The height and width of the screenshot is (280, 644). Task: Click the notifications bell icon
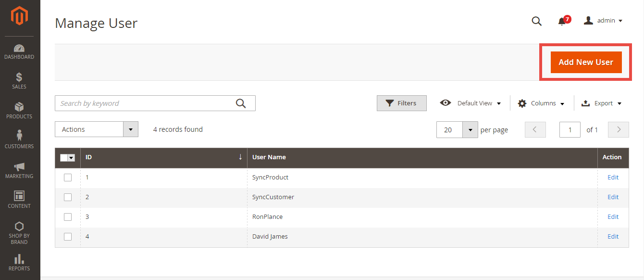561,21
